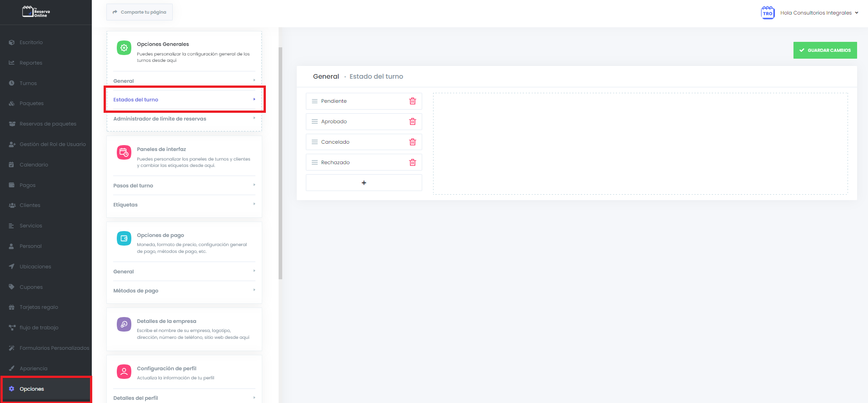Viewport: 868px width, 403px height.
Task: Click the settings panel vertical scrollbar
Action: (x=280, y=164)
